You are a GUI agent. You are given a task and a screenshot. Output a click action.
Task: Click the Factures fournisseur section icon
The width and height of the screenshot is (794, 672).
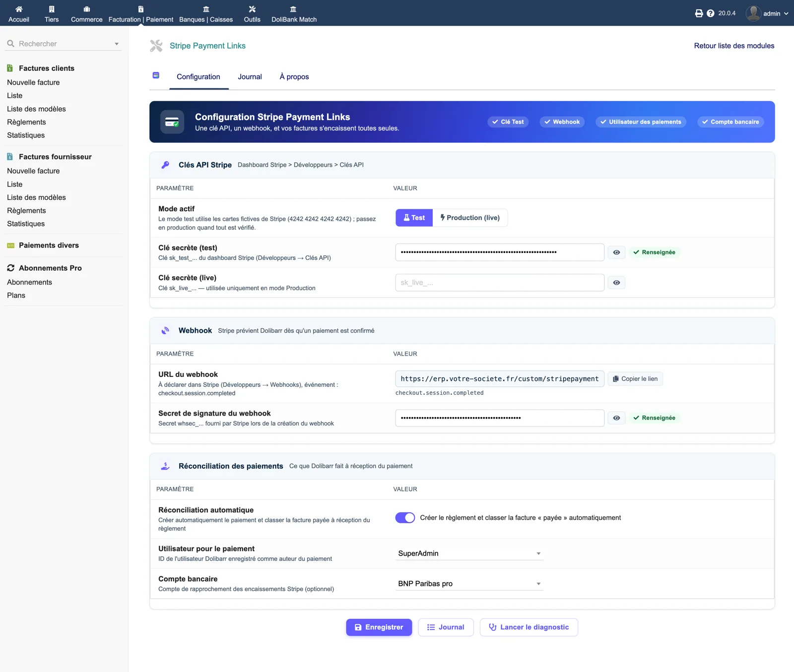pos(10,157)
